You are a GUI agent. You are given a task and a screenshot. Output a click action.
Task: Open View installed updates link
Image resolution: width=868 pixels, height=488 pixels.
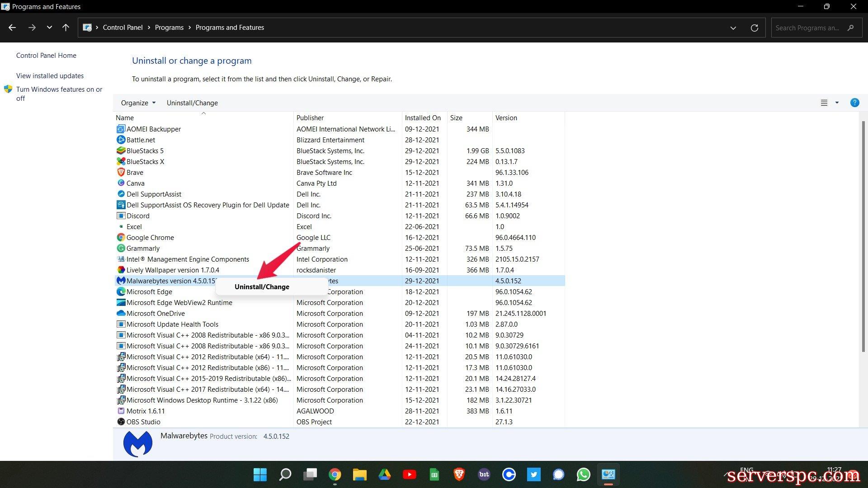coord(50,75)
